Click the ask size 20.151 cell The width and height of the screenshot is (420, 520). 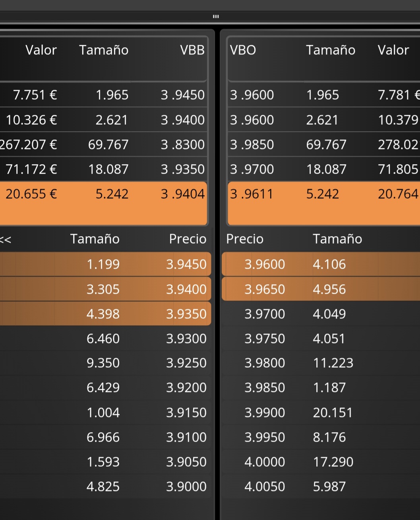click(333, 413)
